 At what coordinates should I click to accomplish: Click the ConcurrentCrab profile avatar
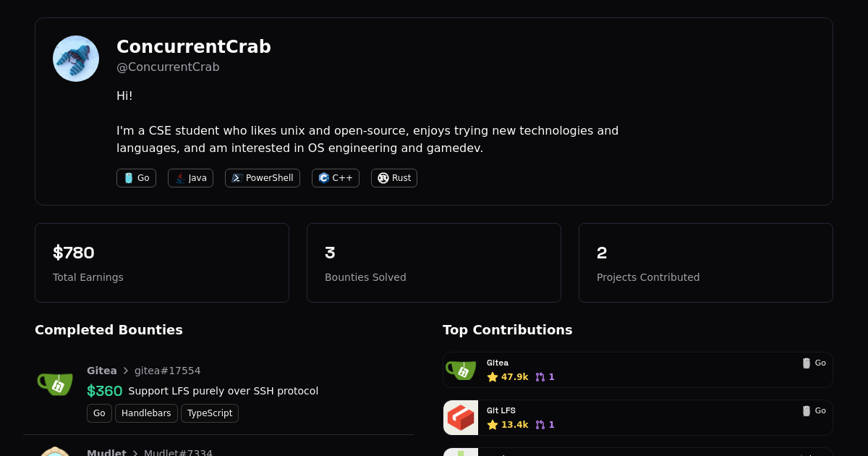pyautogui.click(x=75, y=58)
